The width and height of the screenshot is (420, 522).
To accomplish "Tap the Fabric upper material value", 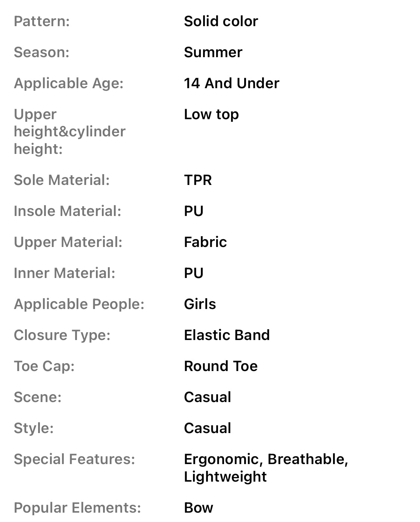I will (x=205, y=242).
